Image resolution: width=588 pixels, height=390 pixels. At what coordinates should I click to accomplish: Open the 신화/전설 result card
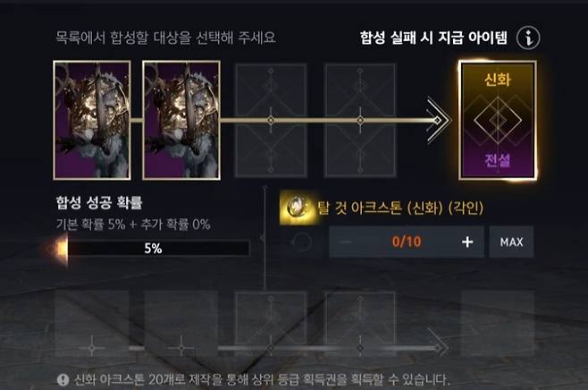pos(498,120)
